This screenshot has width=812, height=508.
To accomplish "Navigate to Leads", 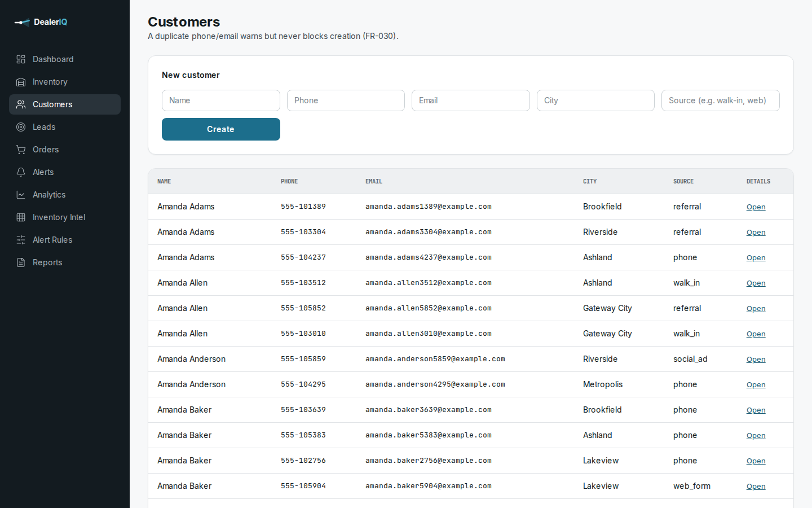I will [65, 127].
